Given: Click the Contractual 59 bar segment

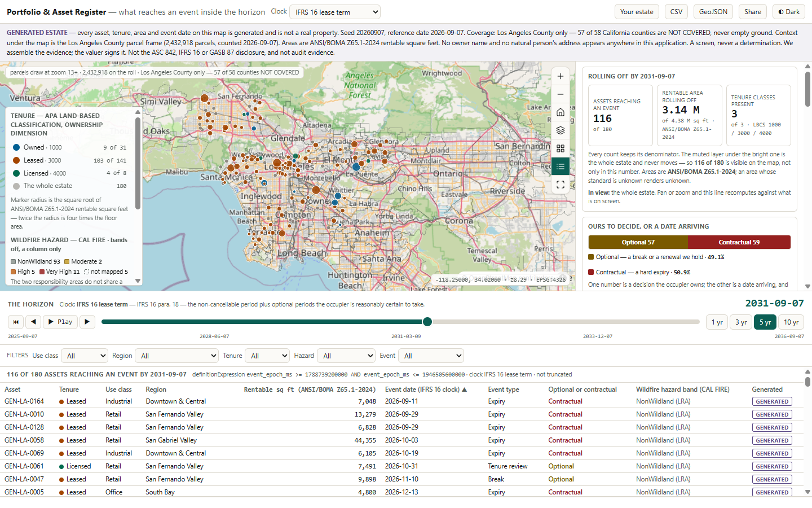Looking at the screenshot, I should pos(739,242).
